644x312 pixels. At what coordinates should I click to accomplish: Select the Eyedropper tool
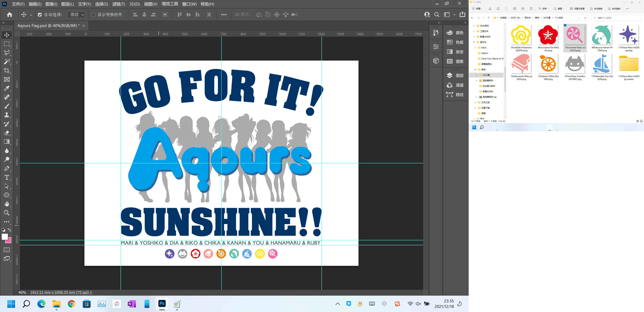coord(7,88)
